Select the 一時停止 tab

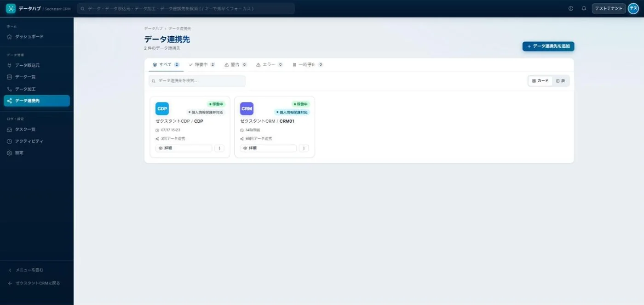[x=308, y=65]
